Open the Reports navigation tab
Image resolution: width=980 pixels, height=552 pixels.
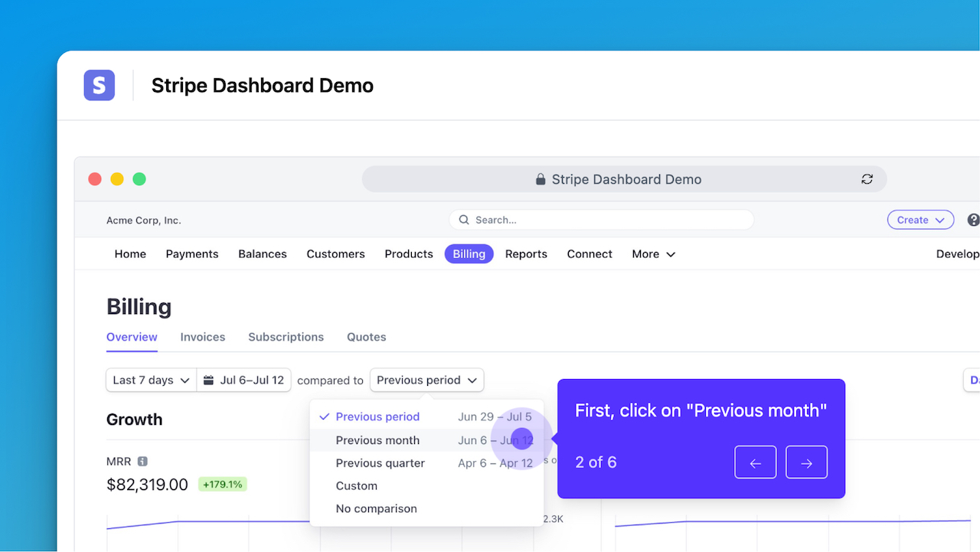pyautogui.click(x=526, y=254)
